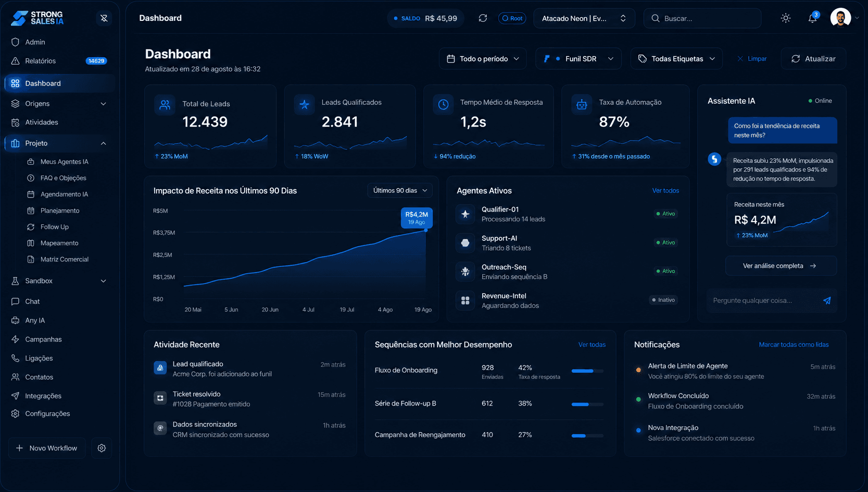Collapse sidebar with the top toggle icon

(104, 18)
